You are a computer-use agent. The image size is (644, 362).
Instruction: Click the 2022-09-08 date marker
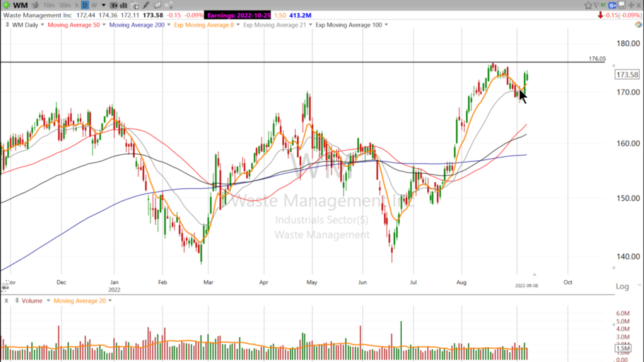tap(527, 286)
